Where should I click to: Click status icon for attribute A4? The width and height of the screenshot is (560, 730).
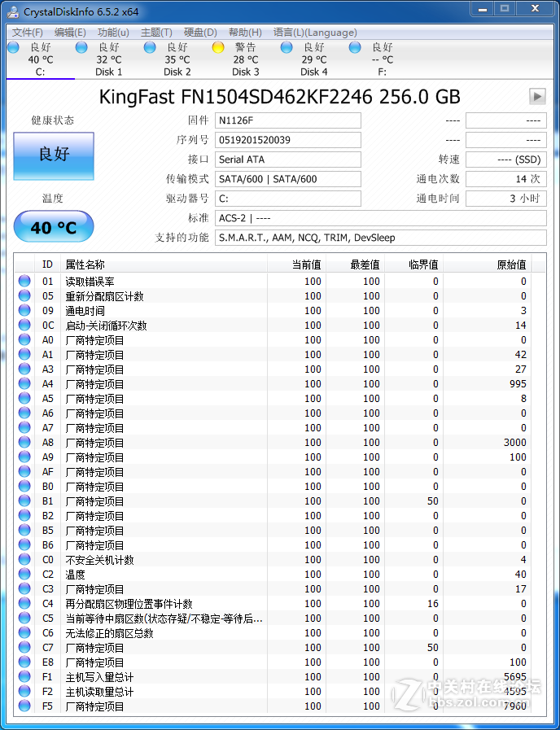point(24,383)
